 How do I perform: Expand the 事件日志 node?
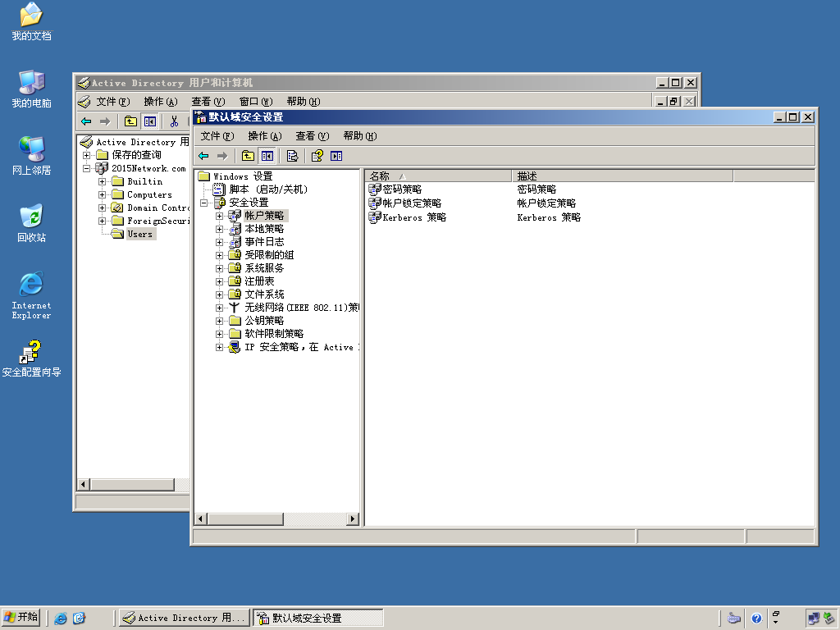219,242
